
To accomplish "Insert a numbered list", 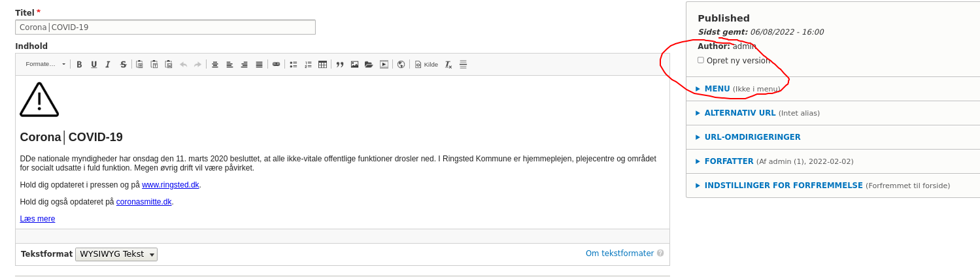I will tap(308, 65).
